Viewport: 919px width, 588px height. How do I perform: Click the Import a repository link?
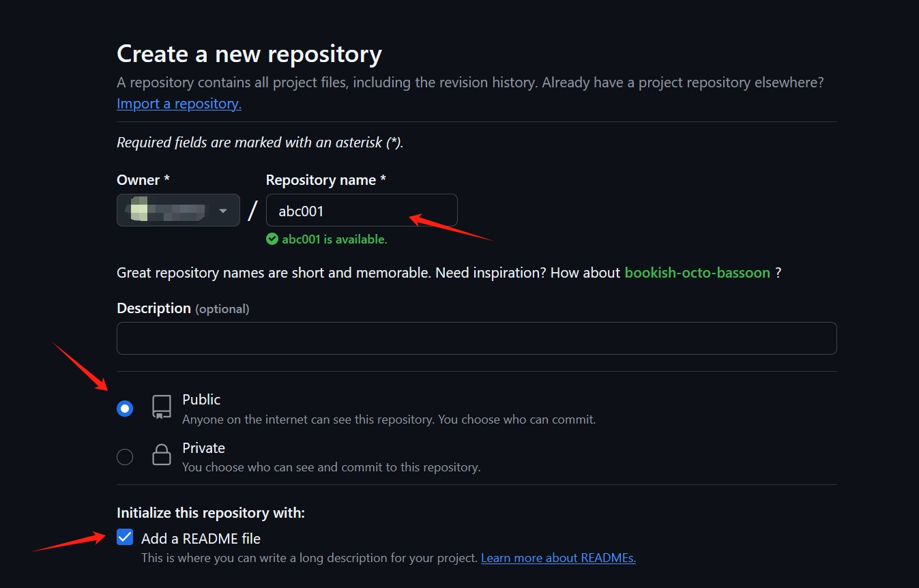179,104
